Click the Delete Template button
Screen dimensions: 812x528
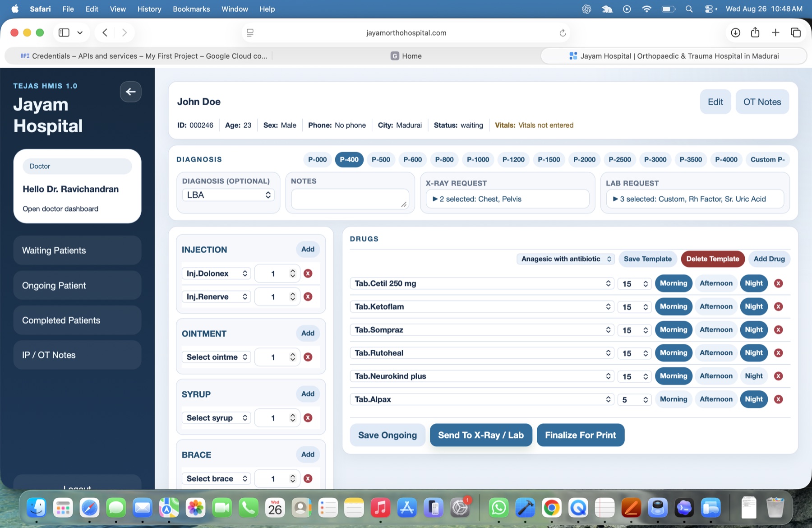point(713,259)
